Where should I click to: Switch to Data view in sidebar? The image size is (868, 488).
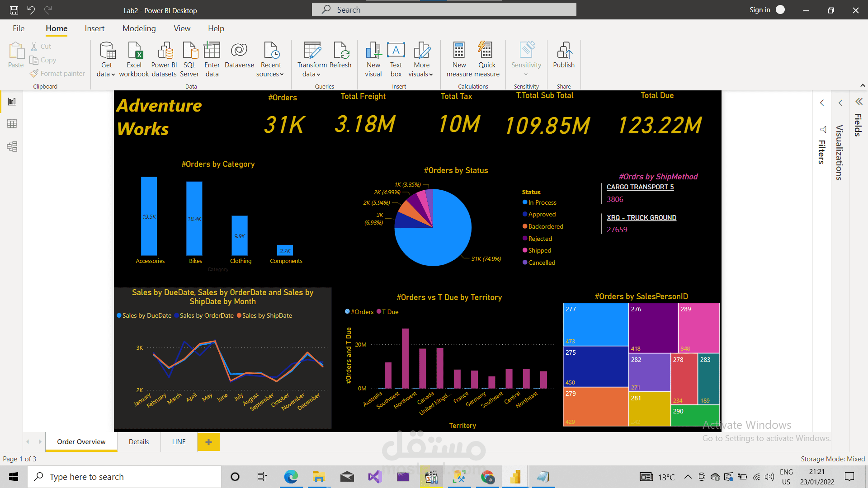coord(12,124)
